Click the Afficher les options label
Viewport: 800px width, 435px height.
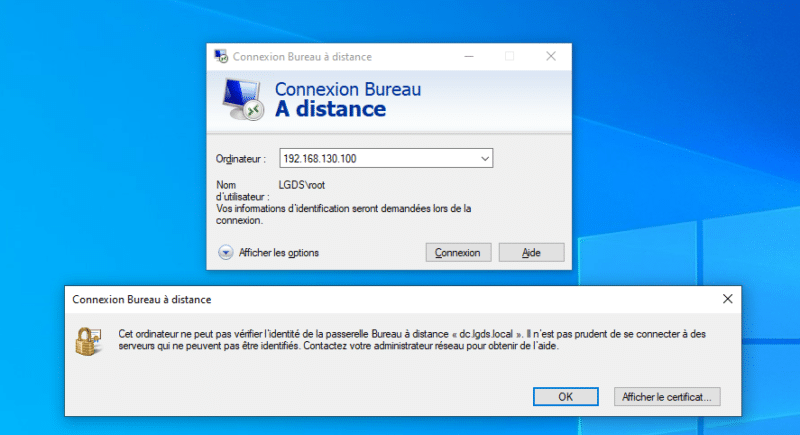(279, 252)
